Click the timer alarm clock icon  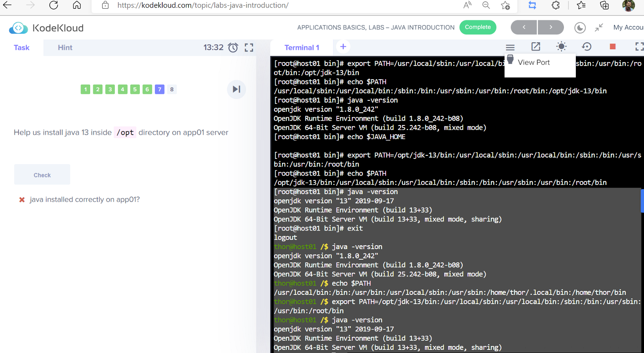pos(233,48)
